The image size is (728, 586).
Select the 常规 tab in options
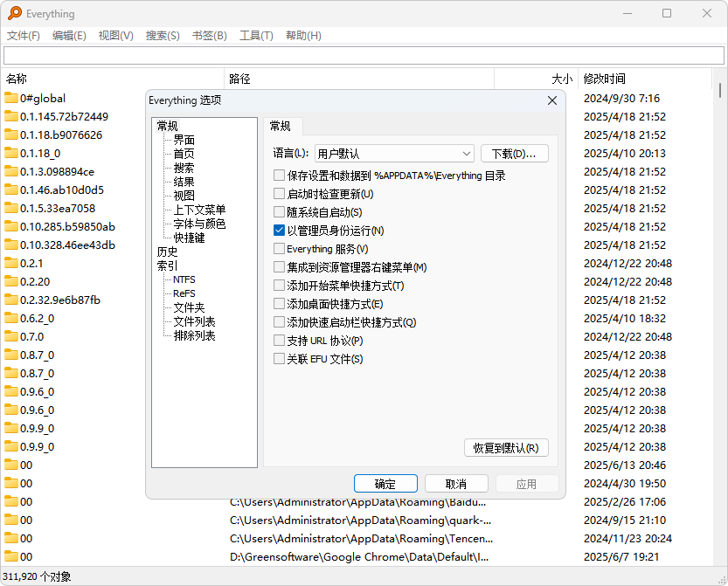[283, 127]
